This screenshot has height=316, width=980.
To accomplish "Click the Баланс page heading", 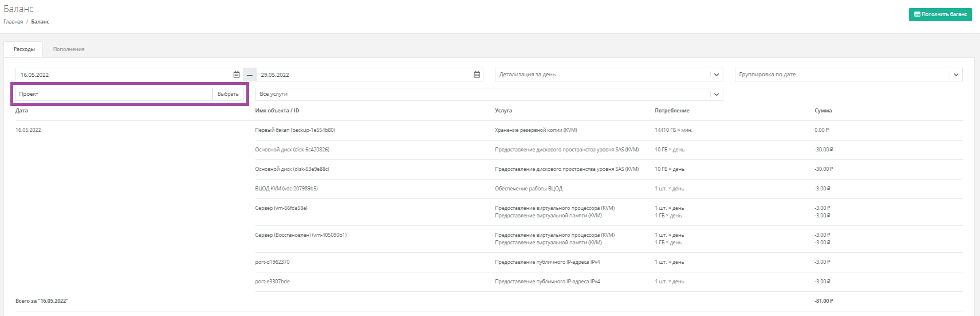I will pyautogui.click(x=18, y=9).
